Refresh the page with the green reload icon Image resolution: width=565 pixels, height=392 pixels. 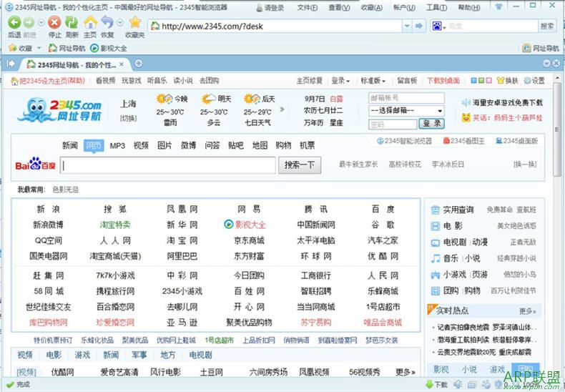[x=72, y=23]
